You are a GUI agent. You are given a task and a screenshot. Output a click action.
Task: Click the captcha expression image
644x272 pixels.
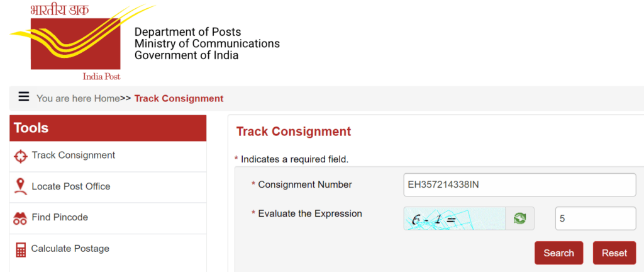[454, 218]
